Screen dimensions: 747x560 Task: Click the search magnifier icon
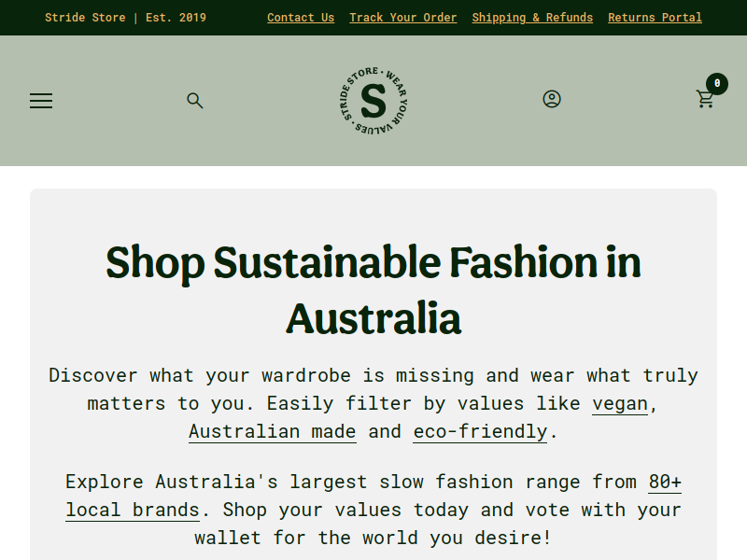[x=195, y=101]
